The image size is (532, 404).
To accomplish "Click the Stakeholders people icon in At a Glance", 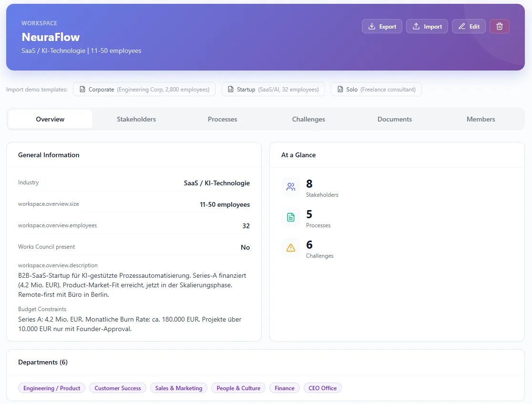I will click(x=291, y=187).
